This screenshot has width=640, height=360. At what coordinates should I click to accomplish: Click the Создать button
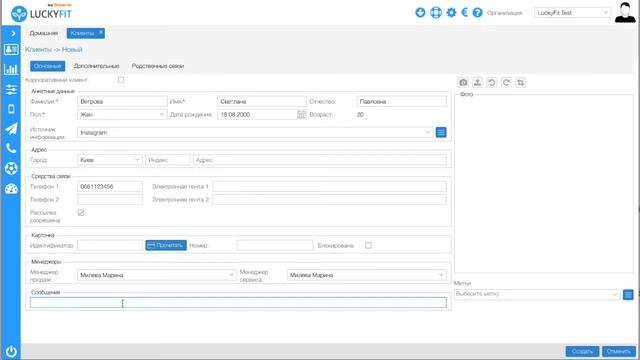tap(582, 351)
